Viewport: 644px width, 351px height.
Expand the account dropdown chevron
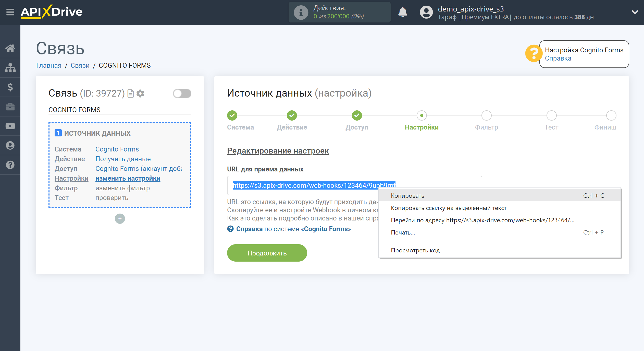[x=635, y=12]
